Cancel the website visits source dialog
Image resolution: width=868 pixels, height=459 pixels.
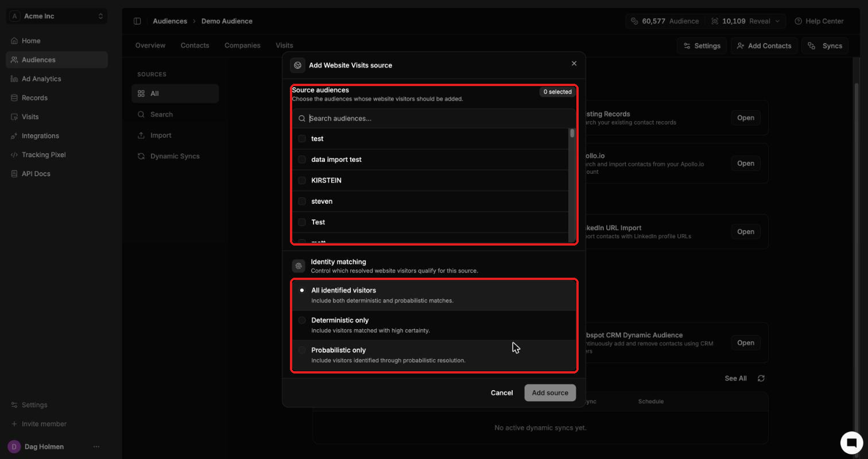(502, 393)
